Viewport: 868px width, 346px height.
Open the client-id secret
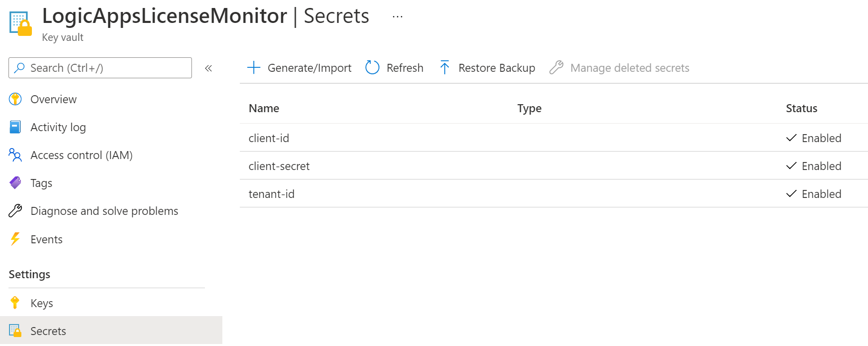click(x=269, y=138)
